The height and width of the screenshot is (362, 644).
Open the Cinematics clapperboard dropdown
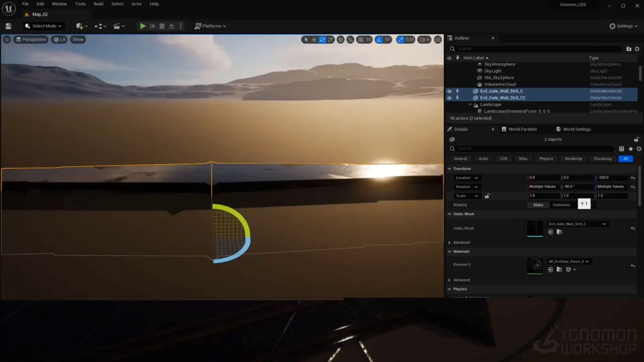coord(119,26)
